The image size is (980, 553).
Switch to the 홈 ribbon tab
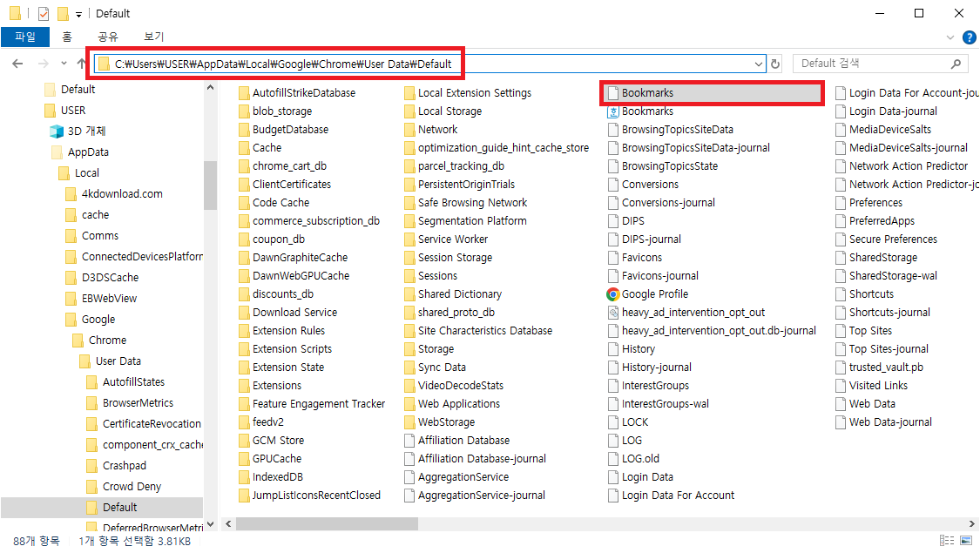pos(67,37)
